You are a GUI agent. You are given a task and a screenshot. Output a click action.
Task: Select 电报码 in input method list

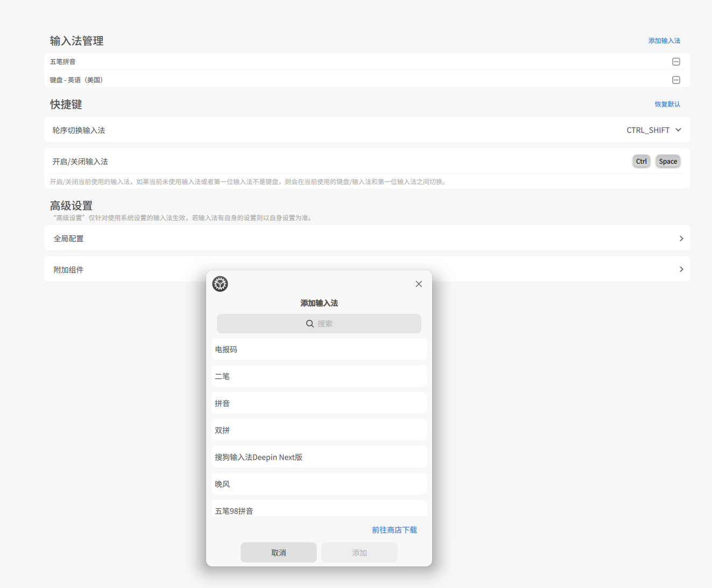[319, 349]
